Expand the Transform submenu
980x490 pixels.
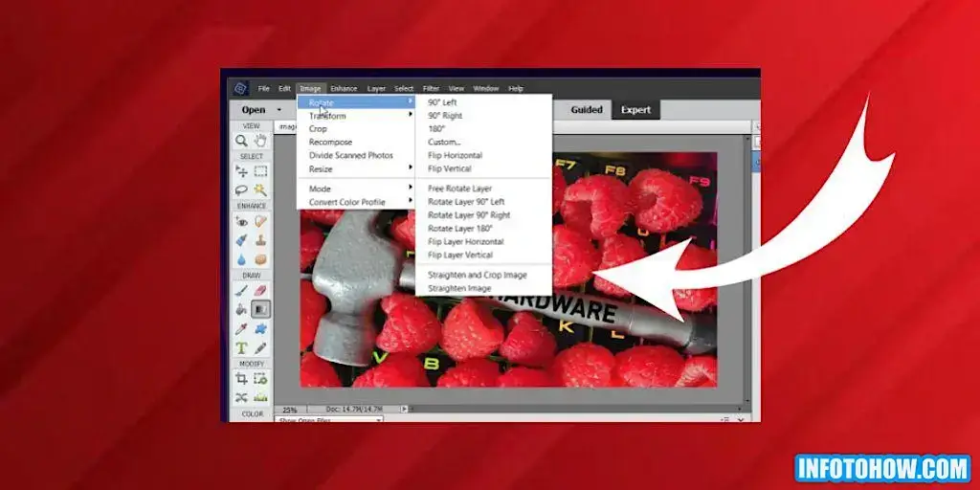coord(356,116)
